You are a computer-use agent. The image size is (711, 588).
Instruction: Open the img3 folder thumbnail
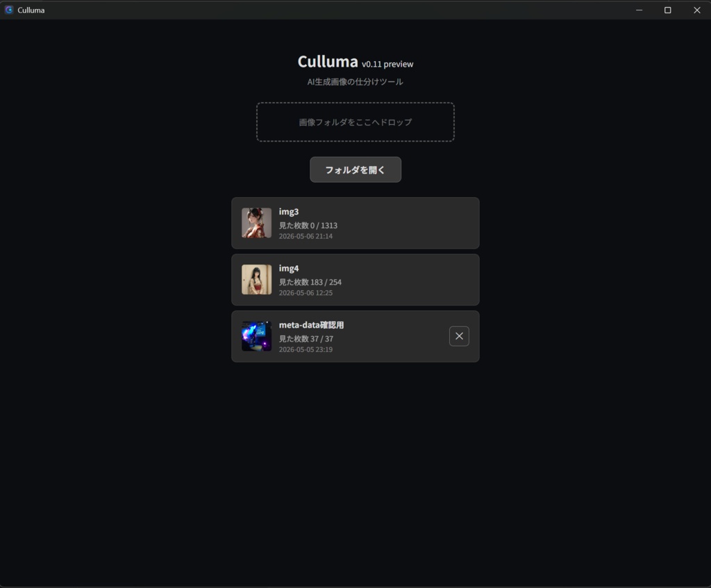coord(256,223)
